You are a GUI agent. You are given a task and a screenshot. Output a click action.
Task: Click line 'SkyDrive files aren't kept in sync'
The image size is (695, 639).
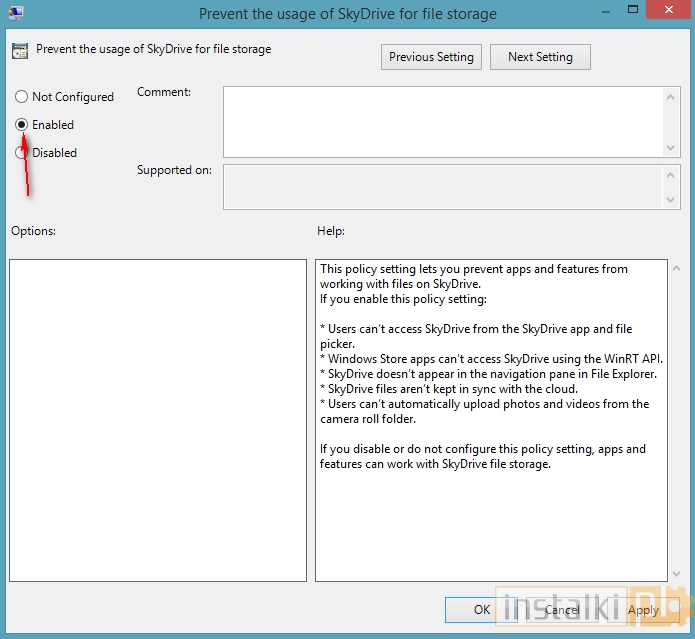[449, 389]
